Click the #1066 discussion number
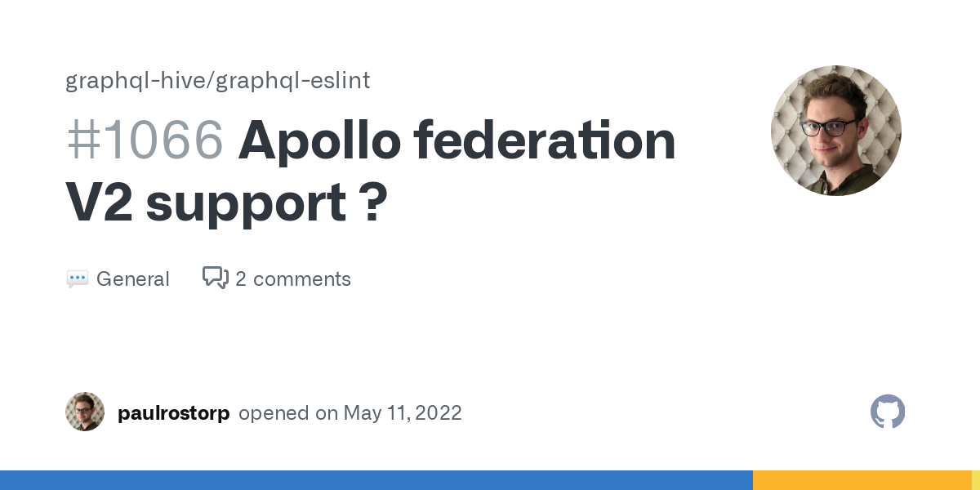The height and width of the screenshot is (490, 980). click(x=145, y=140)
